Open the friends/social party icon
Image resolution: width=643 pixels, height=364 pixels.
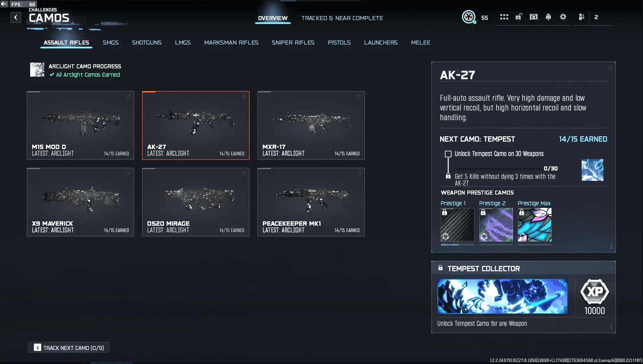[x=581, y=17]
